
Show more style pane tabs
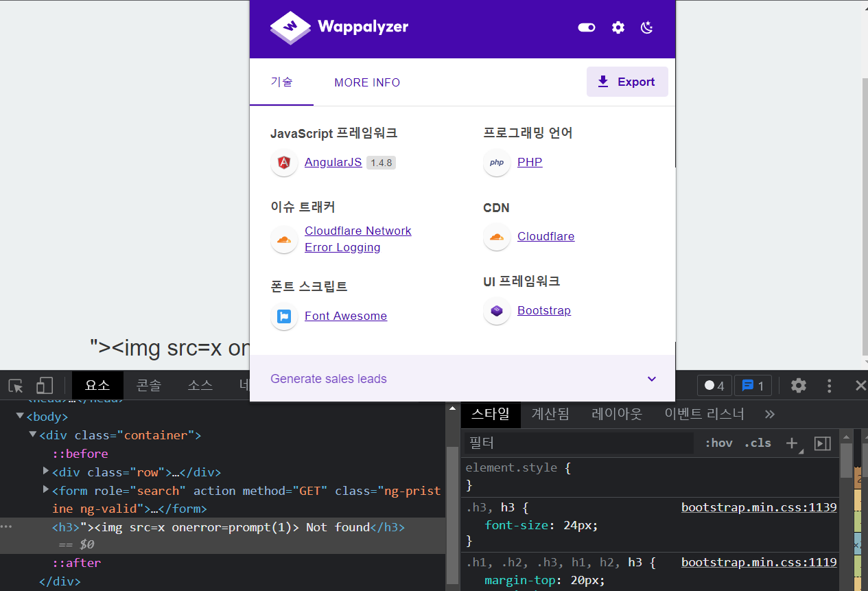(x=769, y=414)
